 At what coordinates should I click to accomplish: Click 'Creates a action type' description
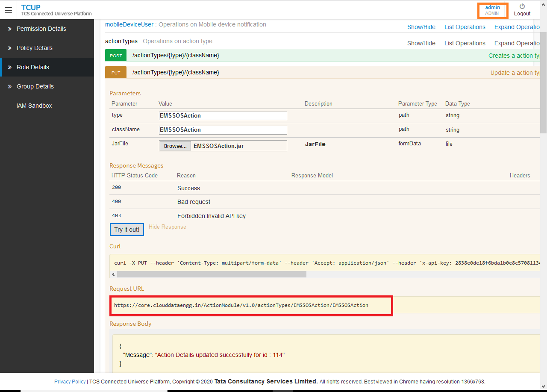[x=514, y=56]
